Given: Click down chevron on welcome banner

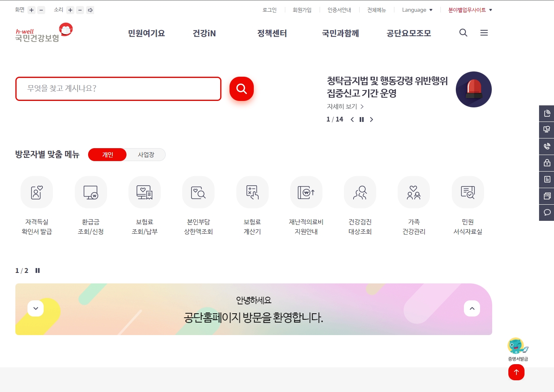Looking at the screenshot, I should pos(36,308).
